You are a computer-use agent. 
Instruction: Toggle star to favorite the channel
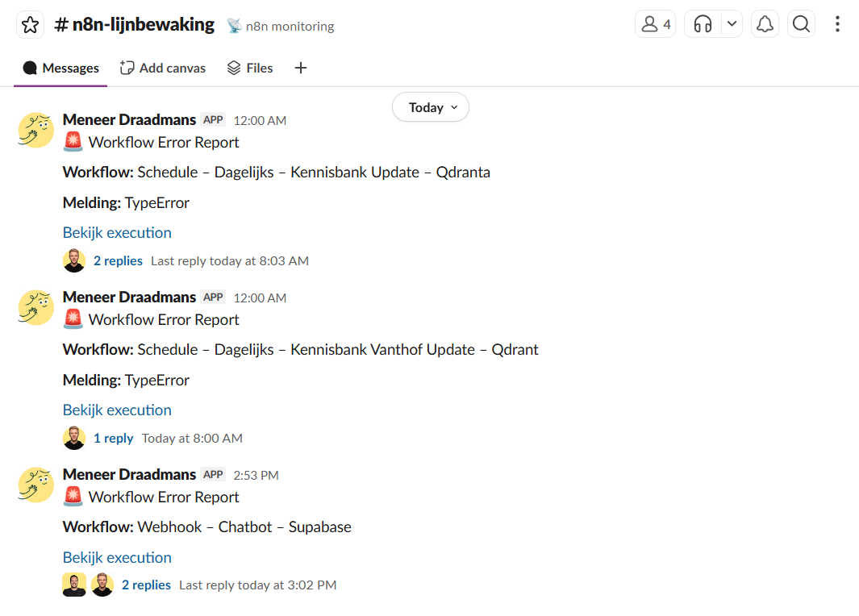30,23
